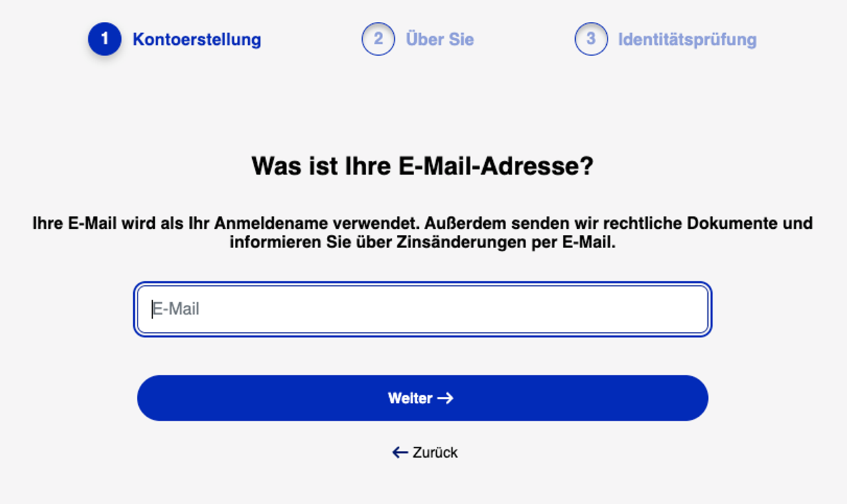Select the filled blue step indicator
The image size is (847, 504).
pyautogui.click(x=104, y=39)
